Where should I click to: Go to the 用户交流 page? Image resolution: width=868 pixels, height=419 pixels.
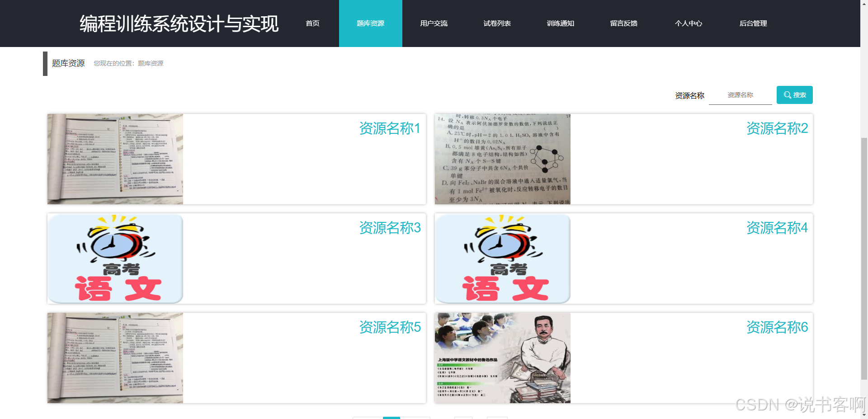(x=434, y=24)
